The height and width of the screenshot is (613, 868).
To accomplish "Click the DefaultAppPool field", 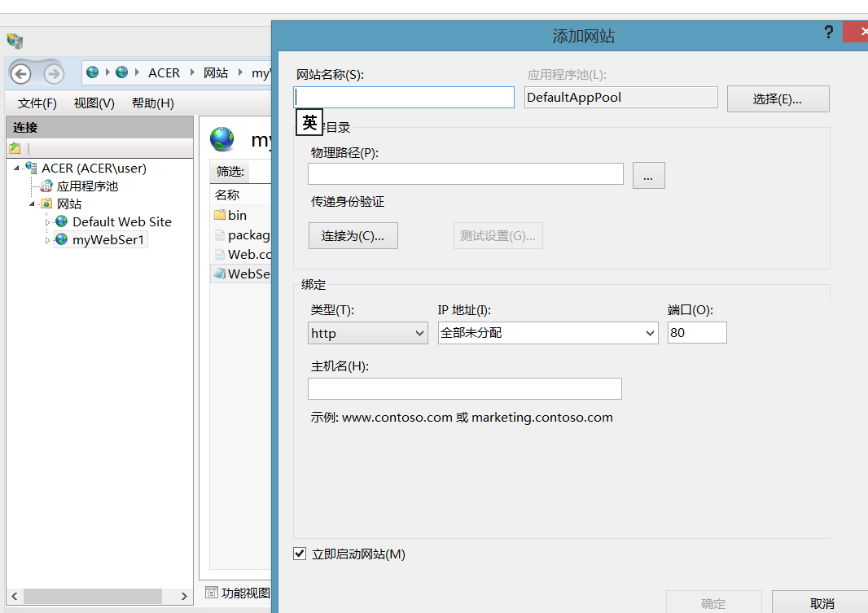I will 620,98.
